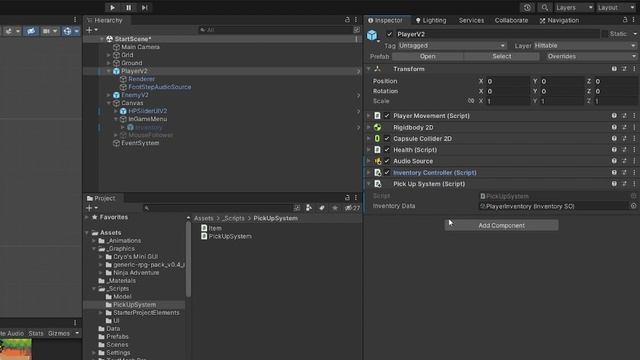640x360 pixels.
Task: Toggle hidden packages visibility count
Action: 352,208
